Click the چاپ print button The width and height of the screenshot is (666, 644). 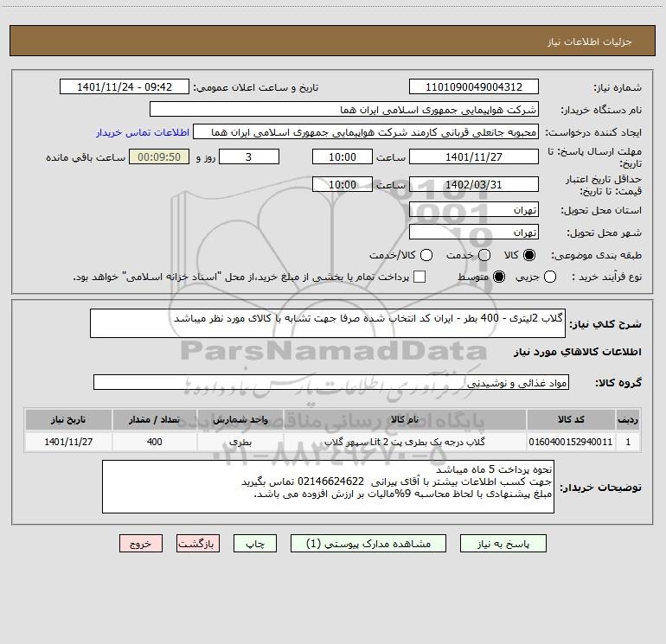click(255, 544)
